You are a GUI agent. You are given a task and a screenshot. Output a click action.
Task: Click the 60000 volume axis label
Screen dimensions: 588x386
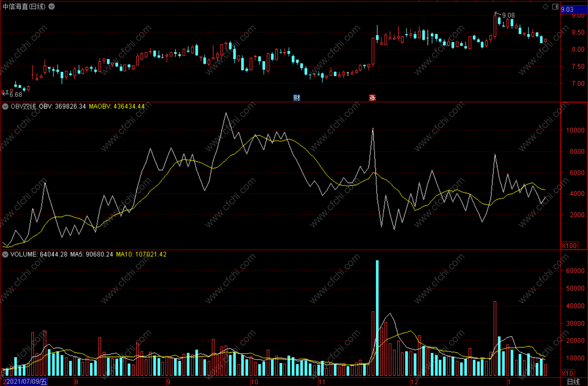point(575,271)
